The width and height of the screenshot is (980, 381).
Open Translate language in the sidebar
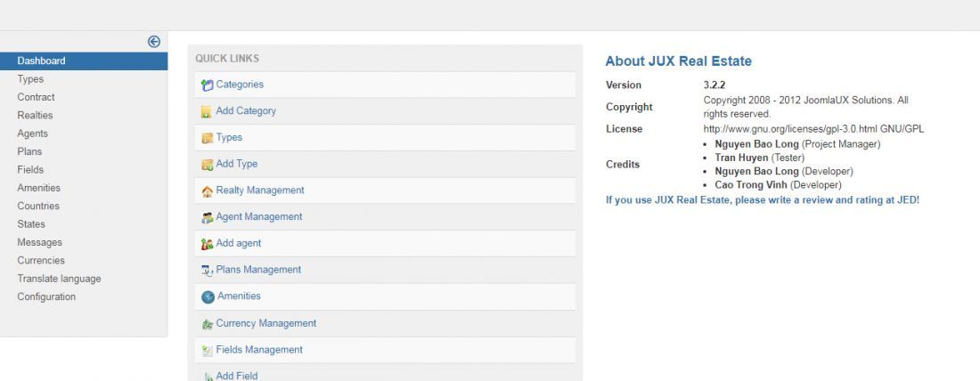pyautogui.click(x=60, y=279)
